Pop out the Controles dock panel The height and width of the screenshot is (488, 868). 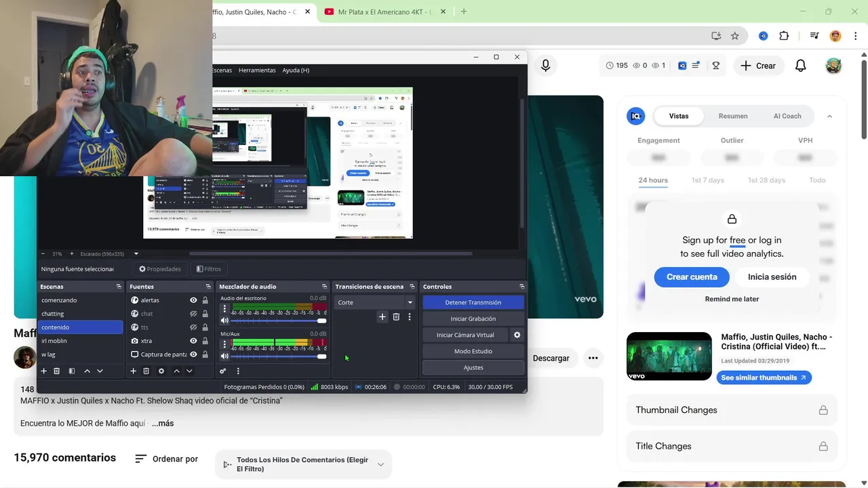521,287
